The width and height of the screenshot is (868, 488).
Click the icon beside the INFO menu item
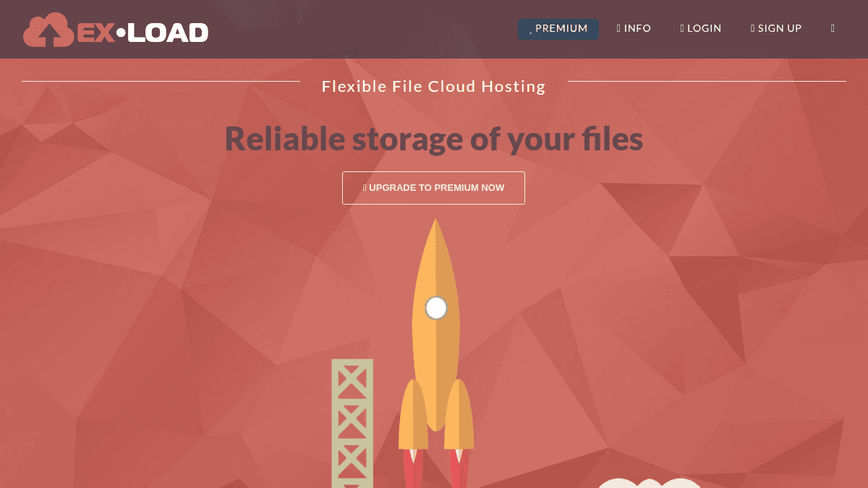tap(618, 28)
